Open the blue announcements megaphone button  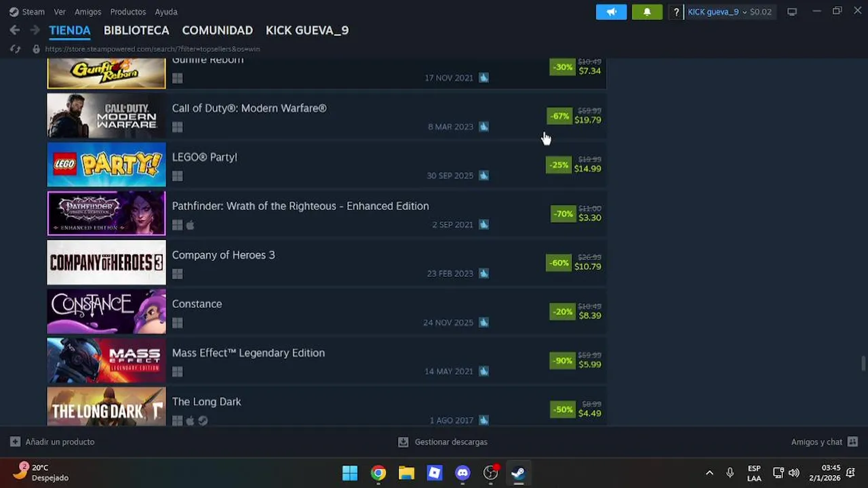coord(611,12)
